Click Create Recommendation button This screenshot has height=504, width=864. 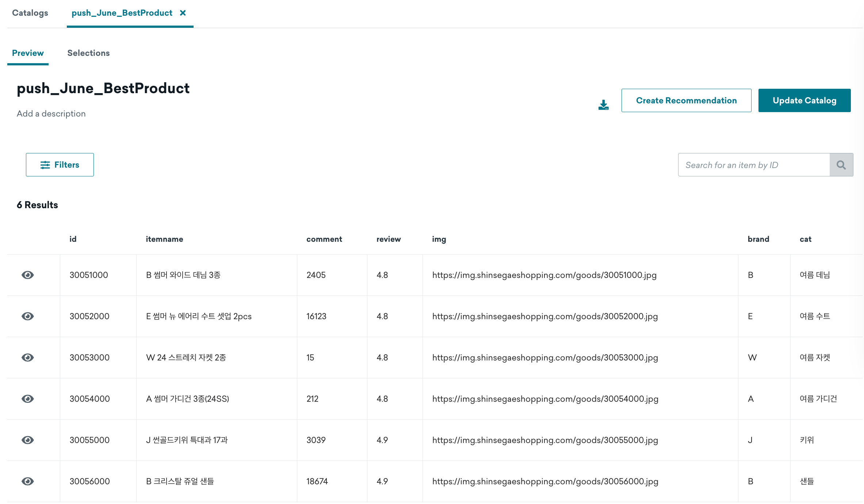[687, 100]
